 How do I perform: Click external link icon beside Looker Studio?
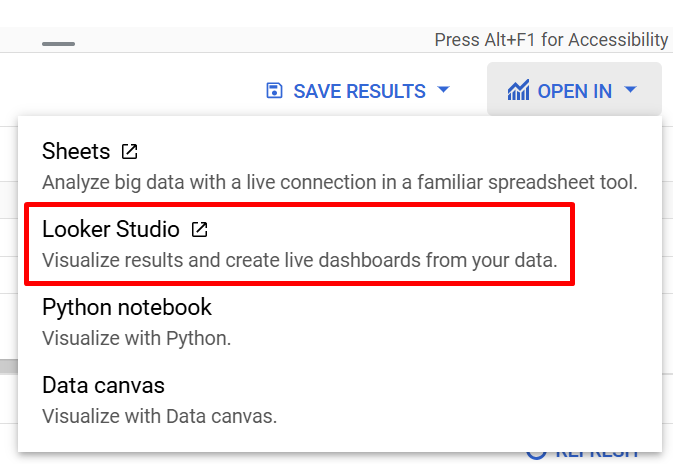coord(199,230)
